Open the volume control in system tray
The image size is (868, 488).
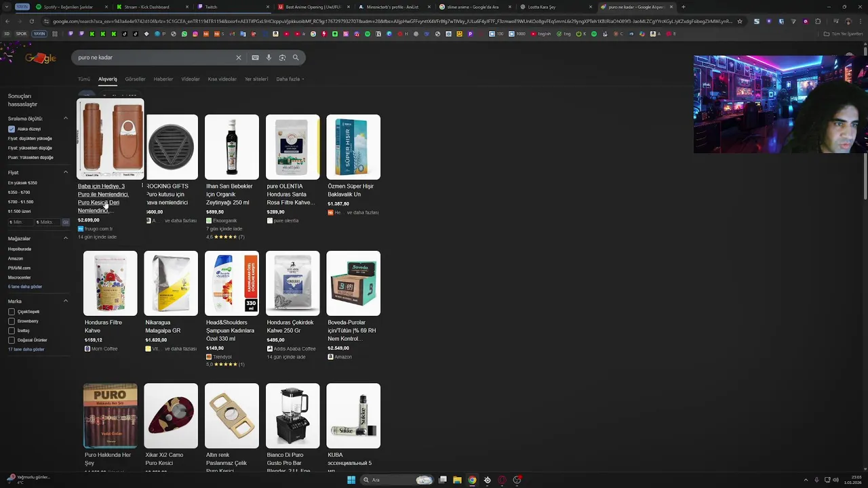835,480
